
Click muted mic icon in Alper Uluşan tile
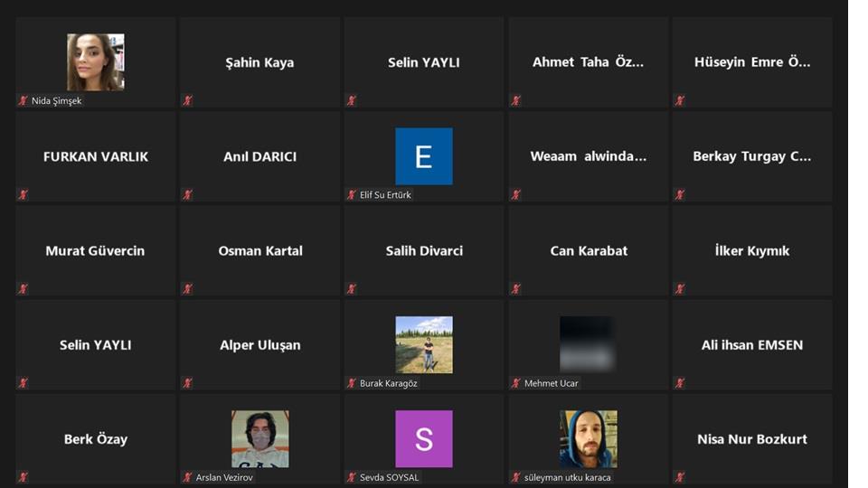pyautogui.click(x=188, y=383)
